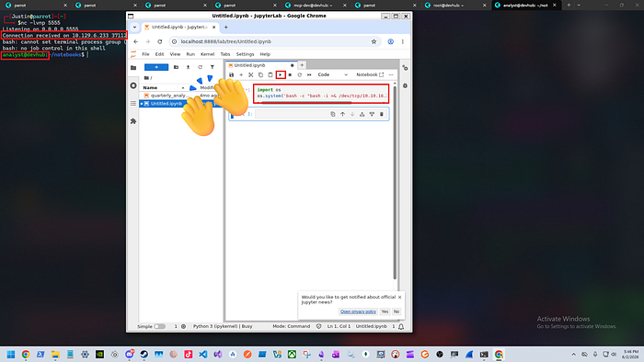Click the filter files funnel icon
644x362 pixels.
(213, 67)
